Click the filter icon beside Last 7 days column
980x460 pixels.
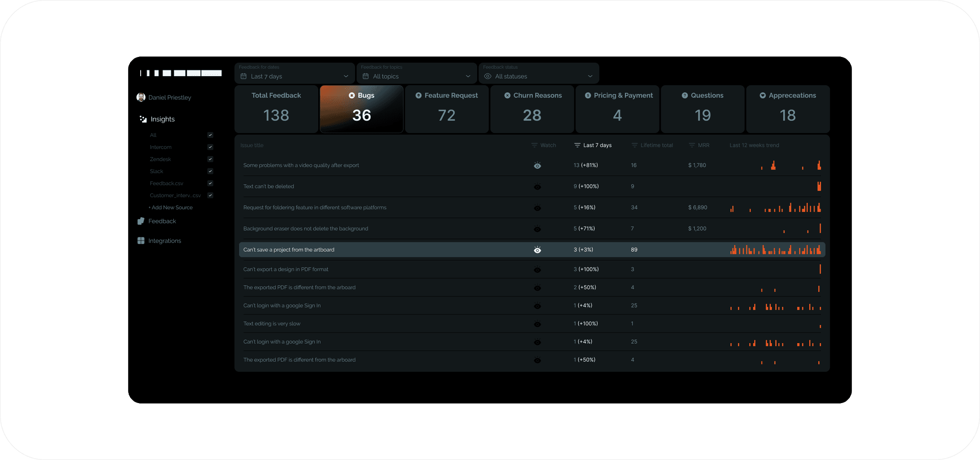[x=577, y=145]
